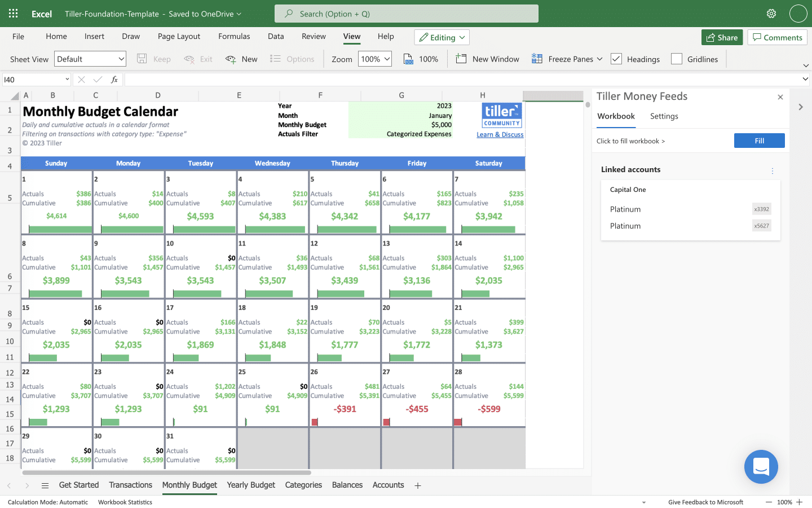Switch to the Yearly Budget sheet tab
812x508 pixels.
click(x=251, y=485)
